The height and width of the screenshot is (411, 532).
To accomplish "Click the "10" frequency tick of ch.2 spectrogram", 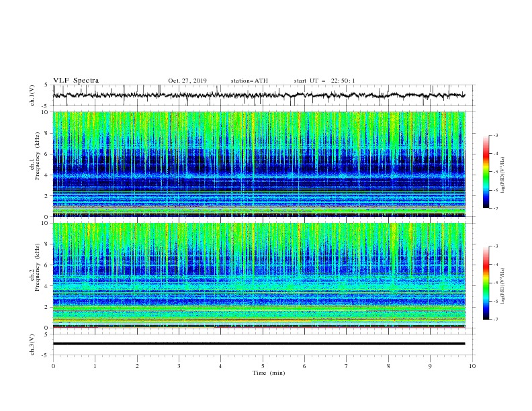I will coord(46,224).
